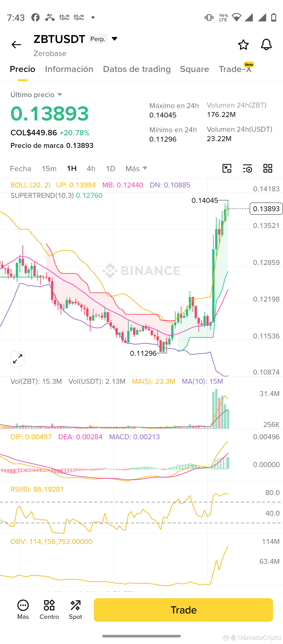
Task: Tap the yellow Trade button
Action: [x=183, y=610]
